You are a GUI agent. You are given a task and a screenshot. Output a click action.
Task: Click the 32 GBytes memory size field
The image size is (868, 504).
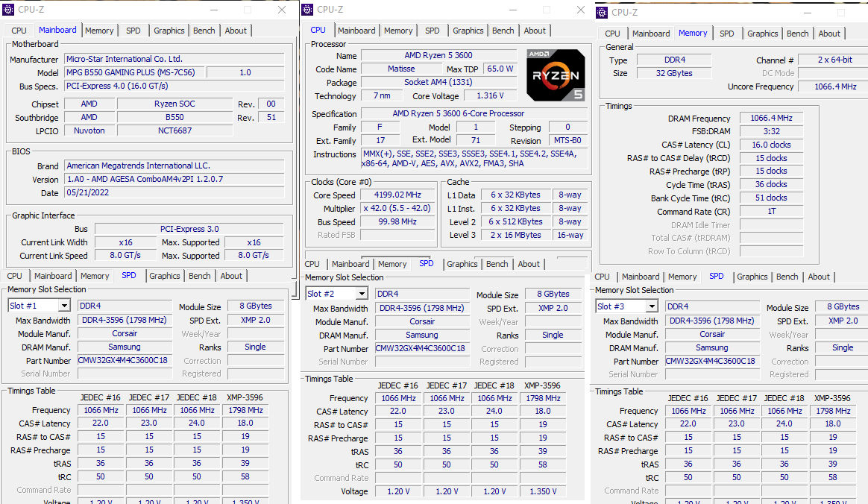click(673, 73)
